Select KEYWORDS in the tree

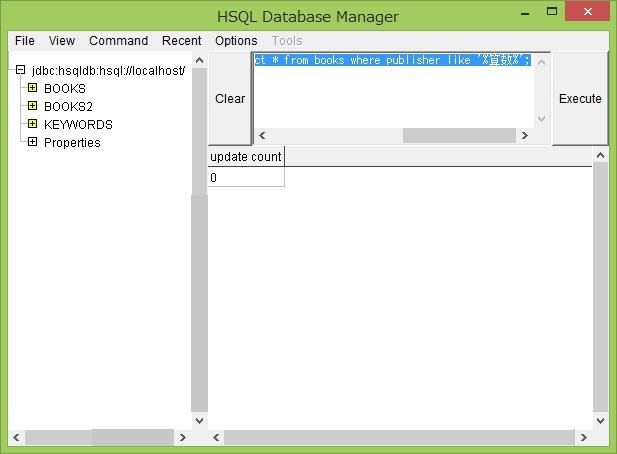[78, 125]
